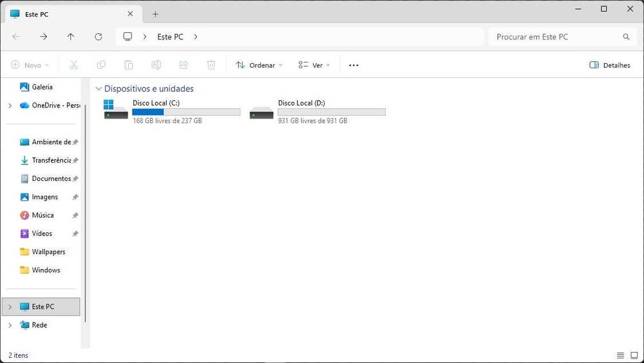Viewport: 644px width, 363px height.
Task: Collapse the Dispositivos e unidades group
Action: (99, 89)
